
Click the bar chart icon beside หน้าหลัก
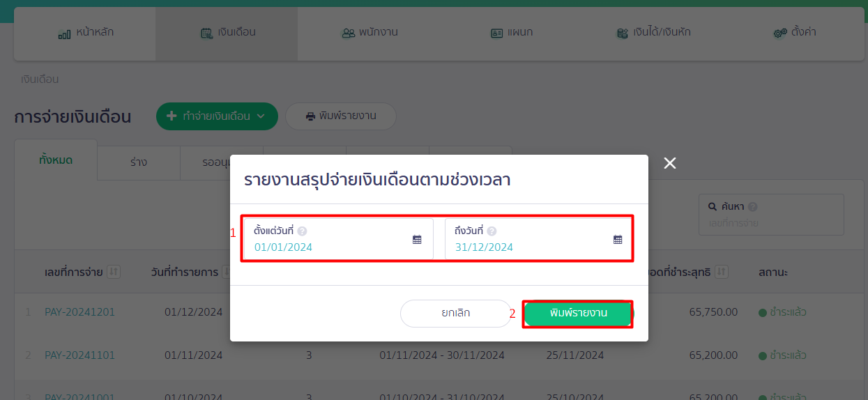64,33
